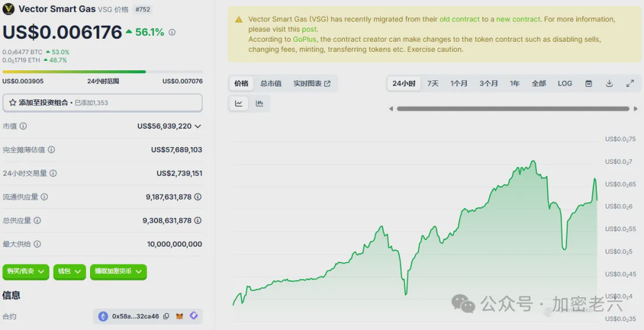This screenshot has width=644, height=330.
Task: Select the 总市值 chart tab
Action: point(271,83)
